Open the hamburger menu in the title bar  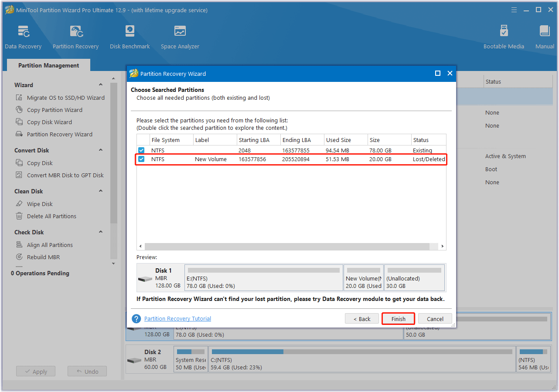point(514,9)
